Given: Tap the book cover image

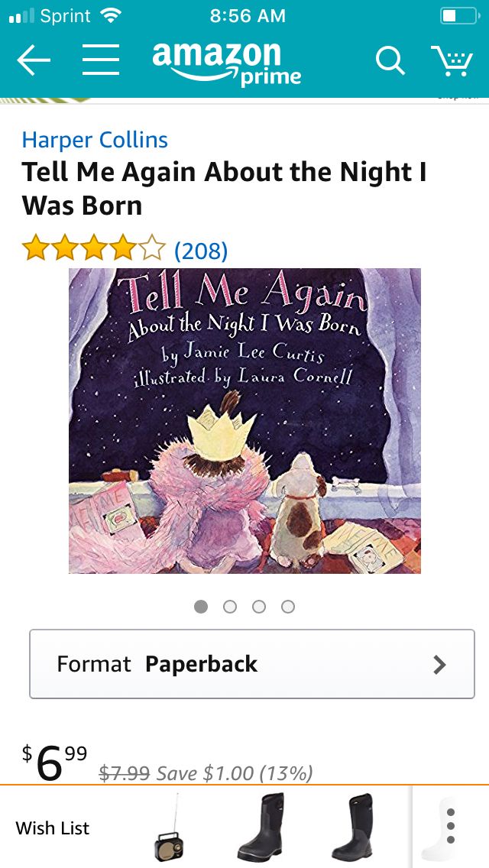Looking at the screenshot, I should (244, 421).
